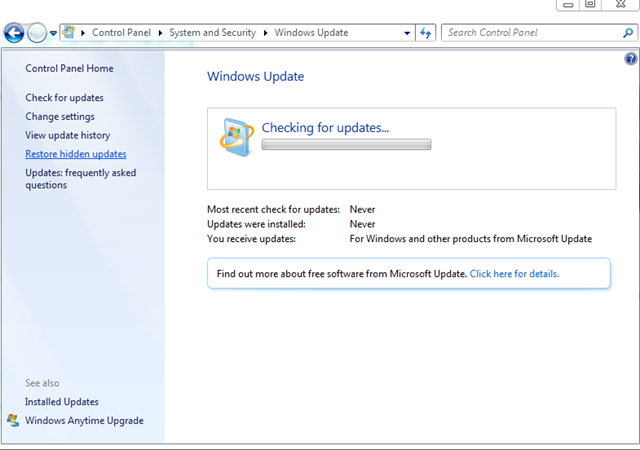Viewport: 640px width, 450px height.
Task: Open Windows Anytime Upgrade link
Action: click(84, 421)
